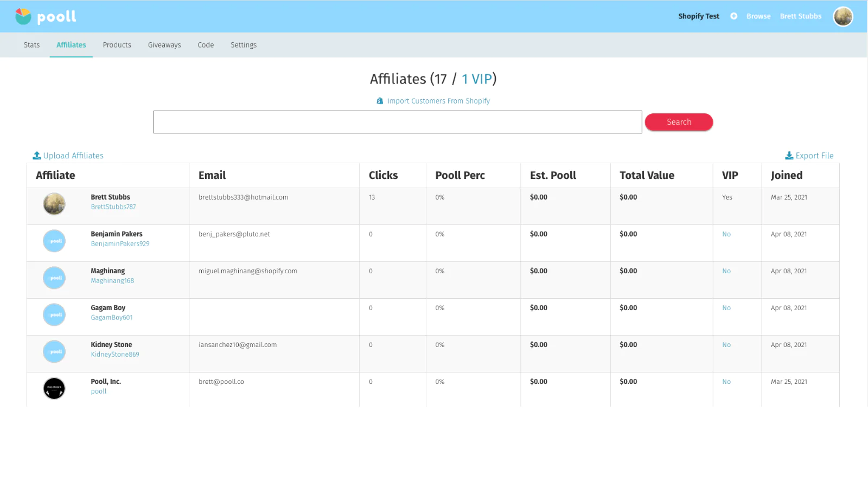Click the Pooll, Inc. black avatar

click(54, 388)
